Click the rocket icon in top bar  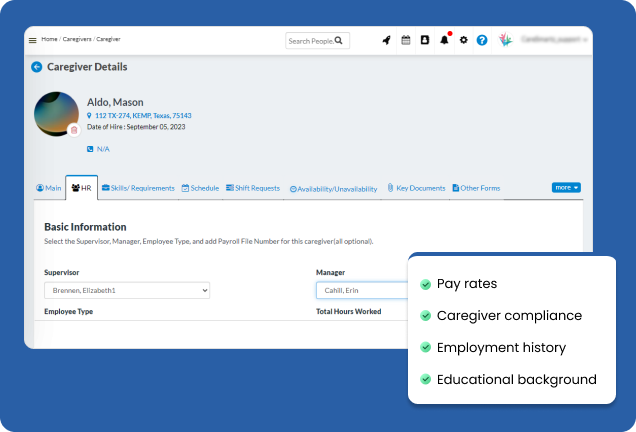(386, 40)
